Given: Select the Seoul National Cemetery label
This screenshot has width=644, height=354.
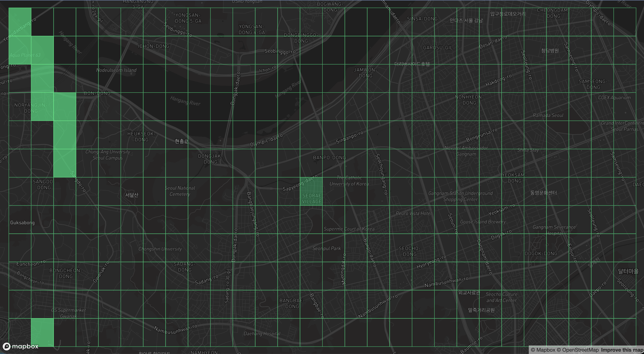Looking at the screenshot, I should (x=180, y=191).
